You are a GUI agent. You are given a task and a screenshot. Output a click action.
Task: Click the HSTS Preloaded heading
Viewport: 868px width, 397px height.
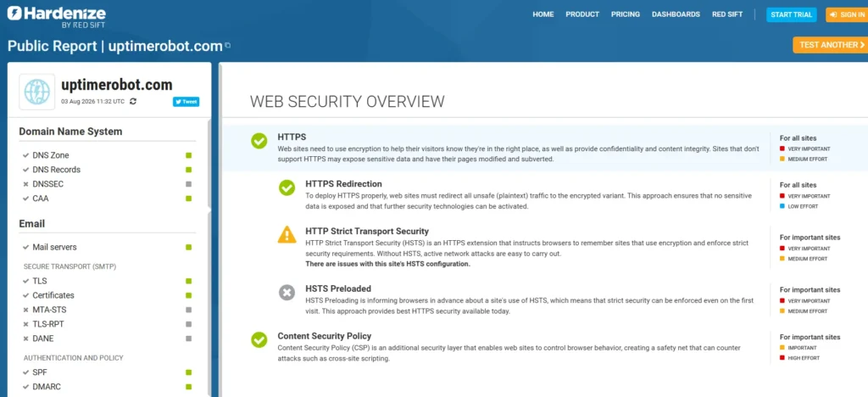pos(338,288)
